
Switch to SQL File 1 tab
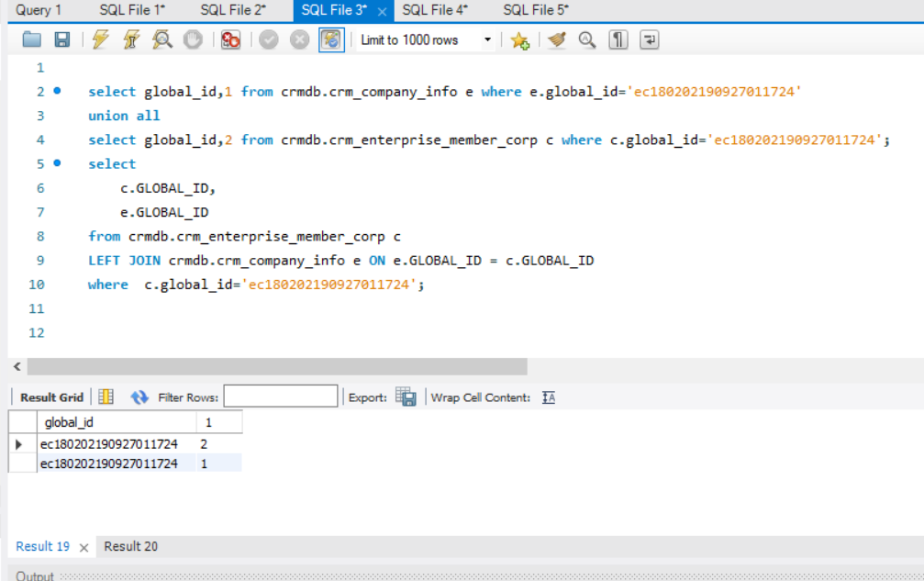[x=132, y=10]
